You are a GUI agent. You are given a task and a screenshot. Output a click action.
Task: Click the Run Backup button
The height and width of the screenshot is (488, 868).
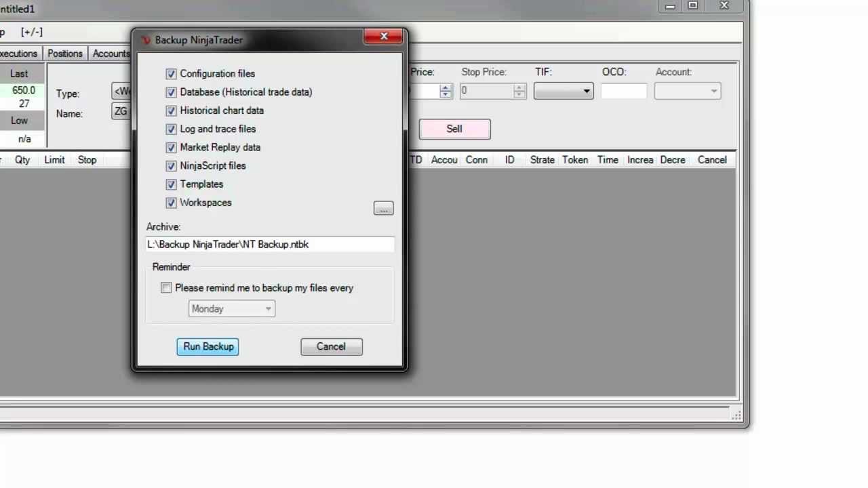[208, 346]
